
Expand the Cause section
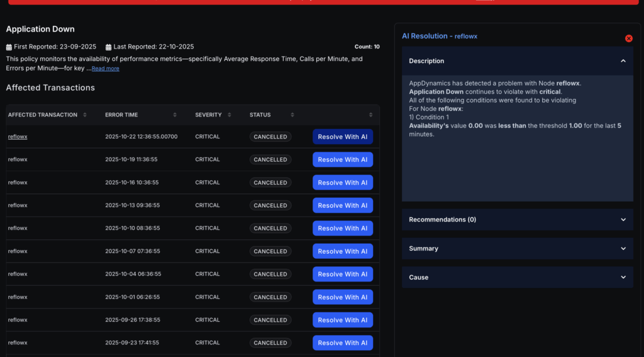click(623, 277)
